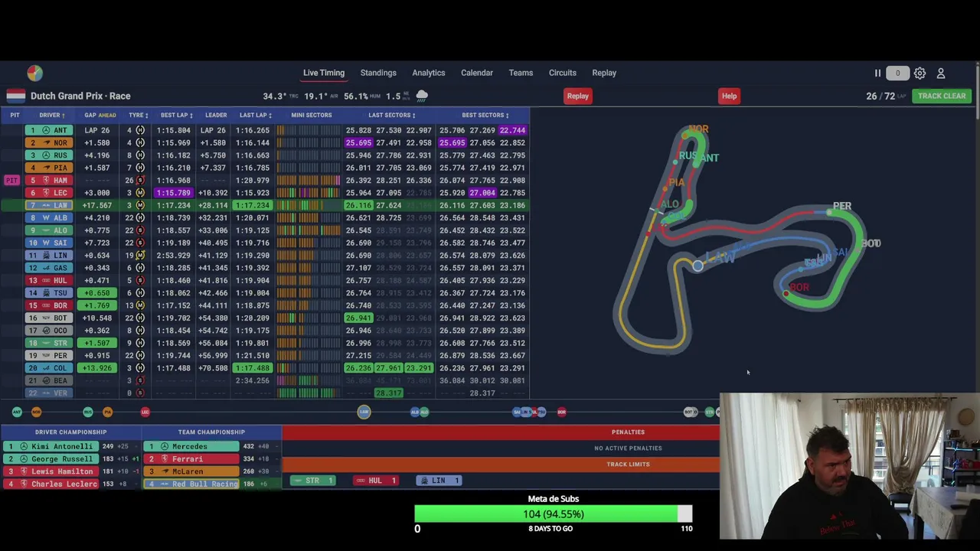Sort by the Driver column header

51,116
